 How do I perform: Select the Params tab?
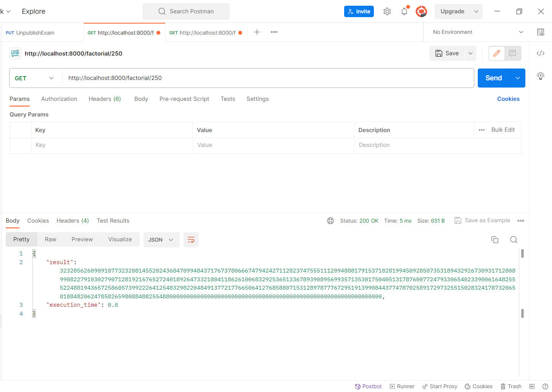[19, 99]
